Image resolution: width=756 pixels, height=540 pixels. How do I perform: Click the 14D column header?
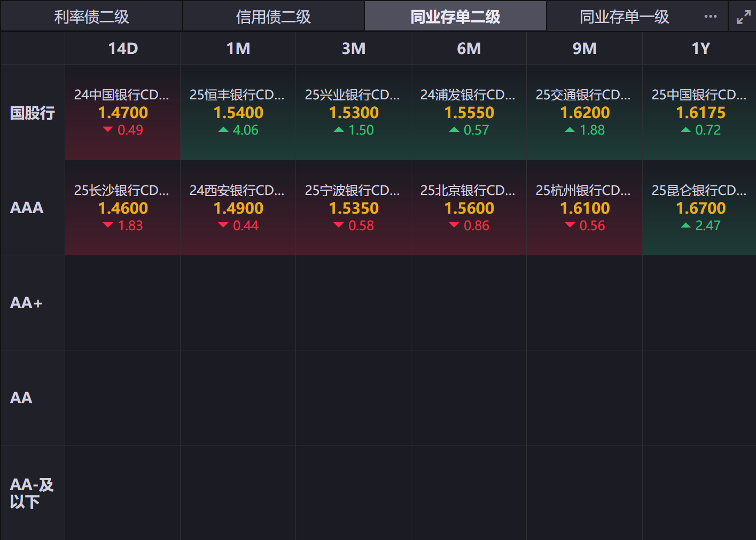coord(123,49)
